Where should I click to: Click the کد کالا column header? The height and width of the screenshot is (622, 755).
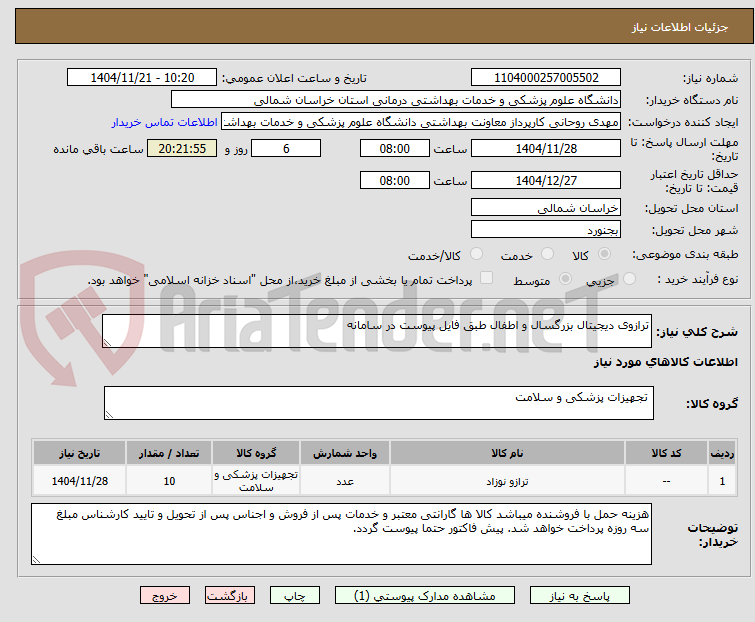pyautogui.click(x=666, y=453)
